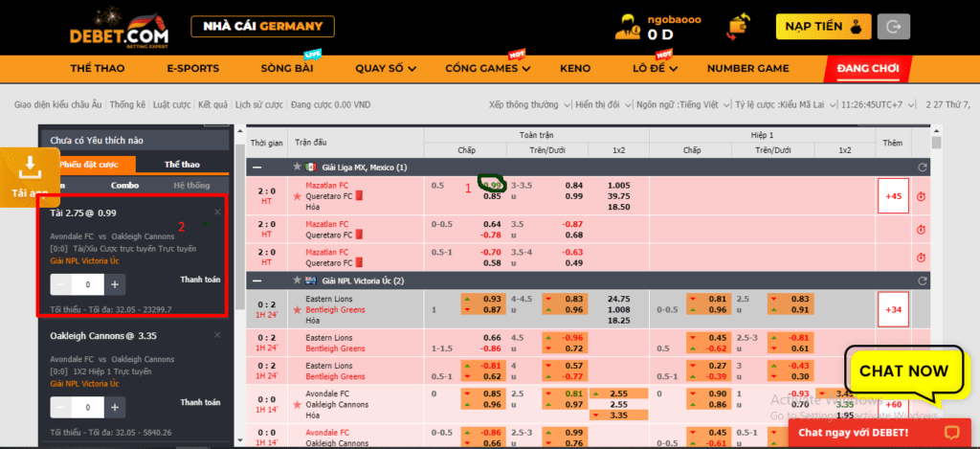This screenshot has width=980, height=449.
Task: Click stake input of Tài 2.75 bet
Action: pos(87,284)
